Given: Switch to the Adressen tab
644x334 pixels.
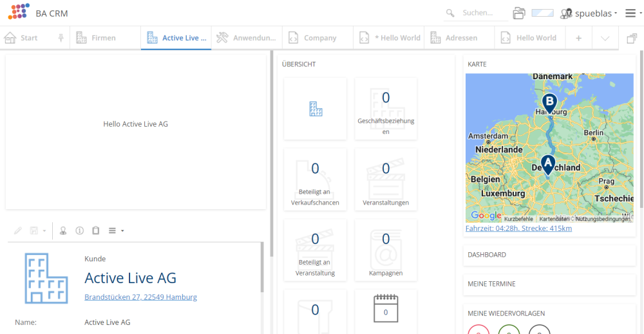Looking at the screenshot, I should coord(455,38).
